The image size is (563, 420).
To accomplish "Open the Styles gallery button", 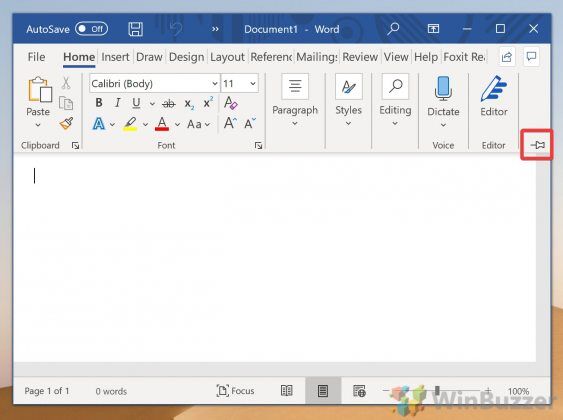I will tap(348, 101).
